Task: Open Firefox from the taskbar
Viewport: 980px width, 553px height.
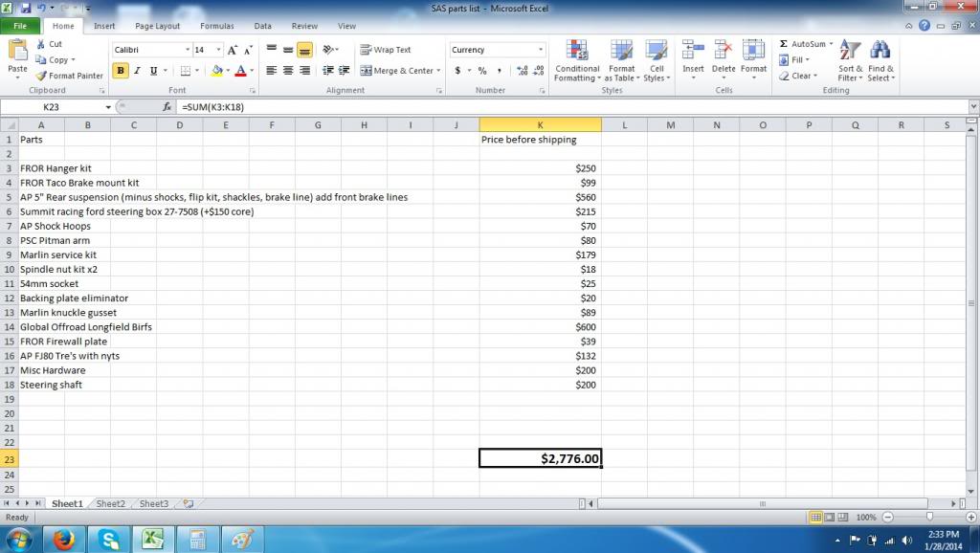Action: (x=64, y=539)
